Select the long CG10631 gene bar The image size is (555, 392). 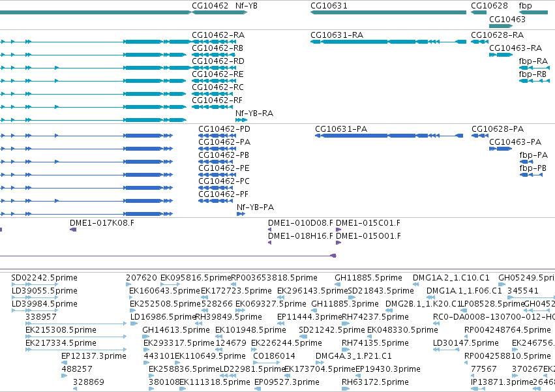tap(388, 12)
